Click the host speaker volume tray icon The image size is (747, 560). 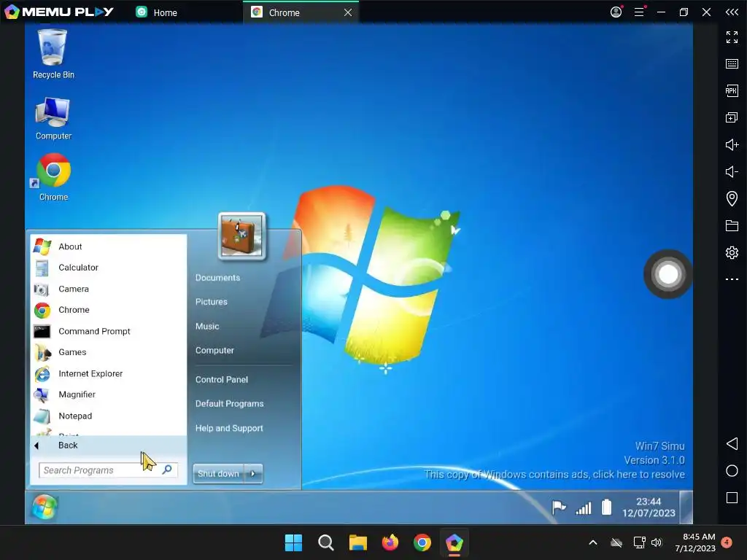(657, 542)
